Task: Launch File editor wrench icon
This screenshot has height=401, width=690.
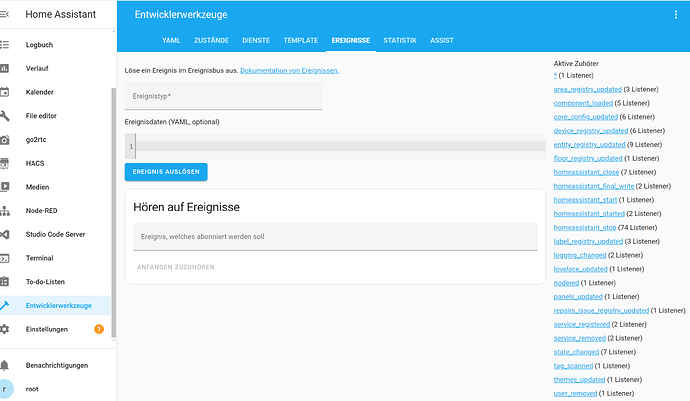Action: coord(6,115)
